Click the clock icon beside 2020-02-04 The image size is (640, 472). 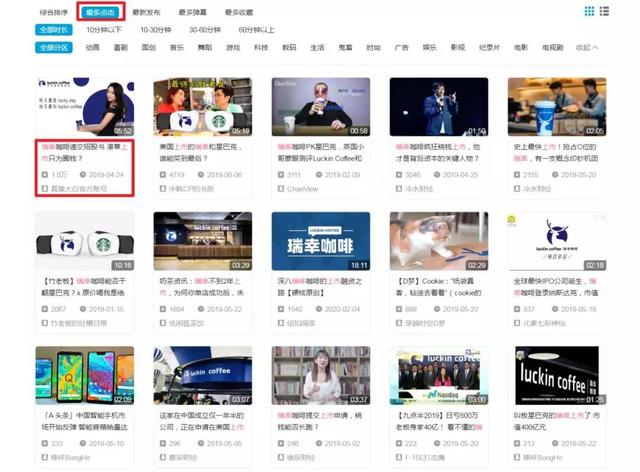tap(319, 309)
